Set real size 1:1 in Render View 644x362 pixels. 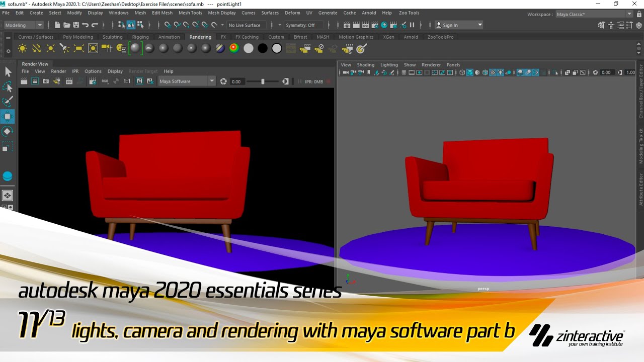click(x=127, y=81)
